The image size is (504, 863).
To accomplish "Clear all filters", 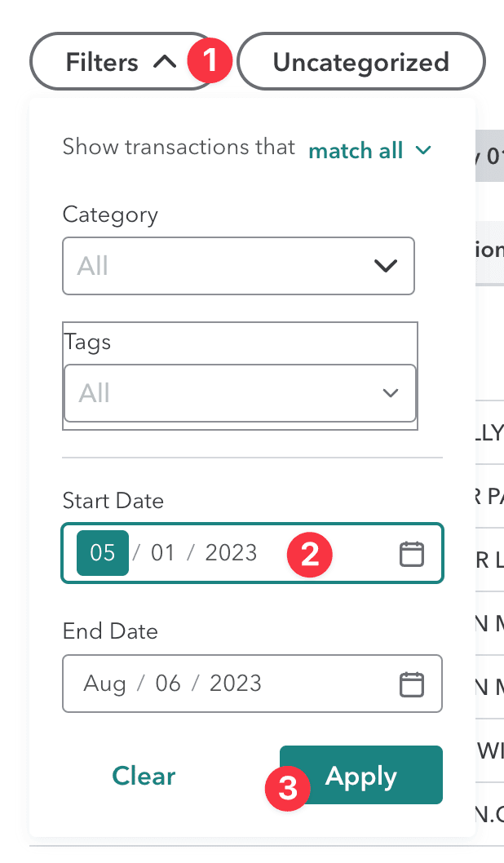I will pyautogui.click(x=144, y=776).
